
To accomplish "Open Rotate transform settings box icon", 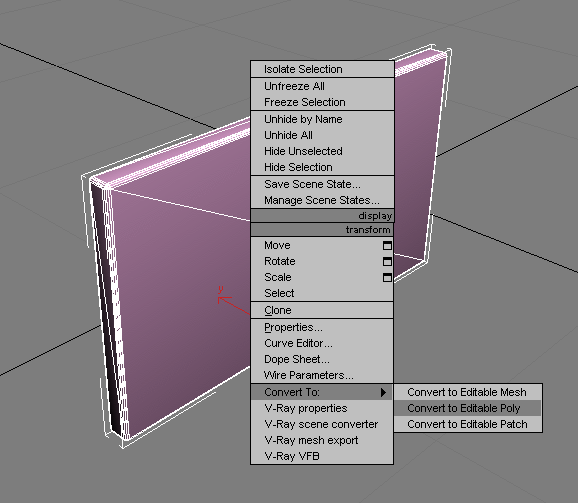I will 387,261.
